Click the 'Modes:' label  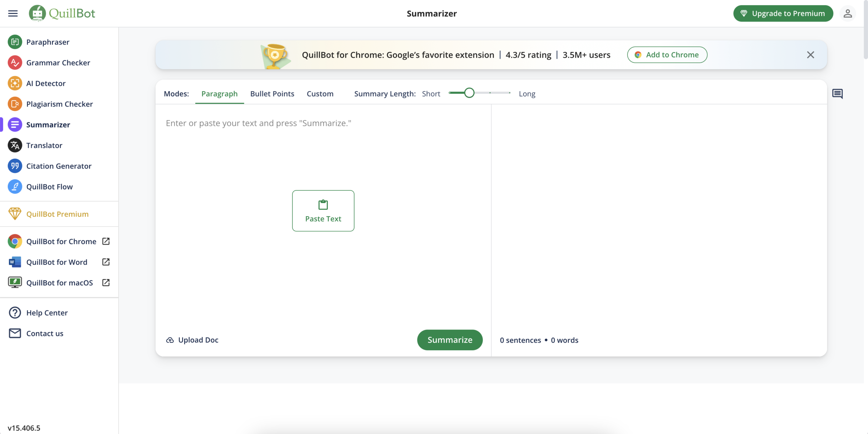tap(176, 94)
